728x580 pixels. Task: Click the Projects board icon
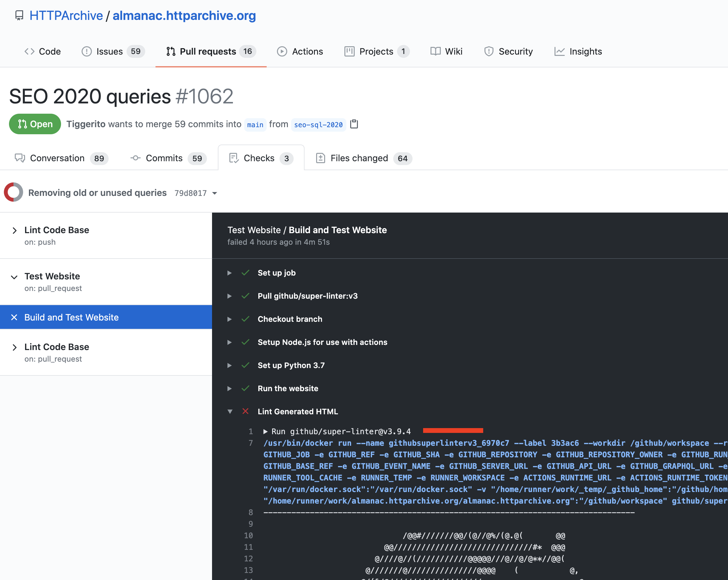[350, 51]
